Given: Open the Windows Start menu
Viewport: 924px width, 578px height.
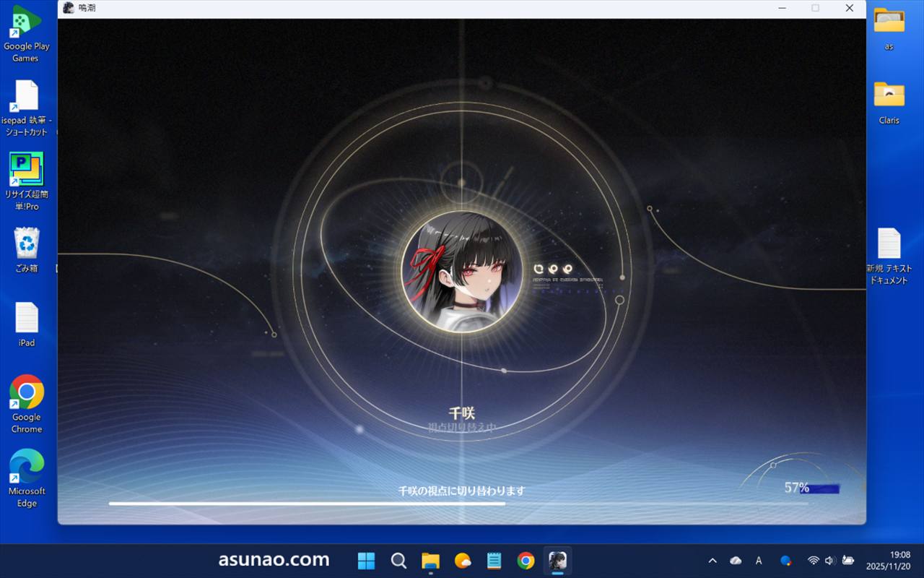Looking at the screenshot, I should tap(367, 561).
